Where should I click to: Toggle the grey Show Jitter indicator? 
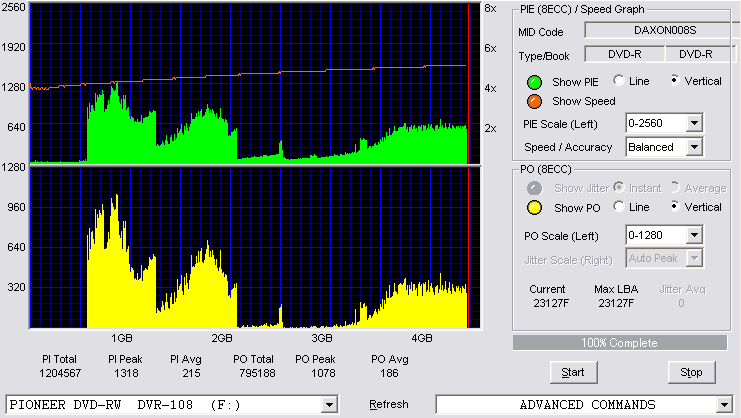point(534,188)
